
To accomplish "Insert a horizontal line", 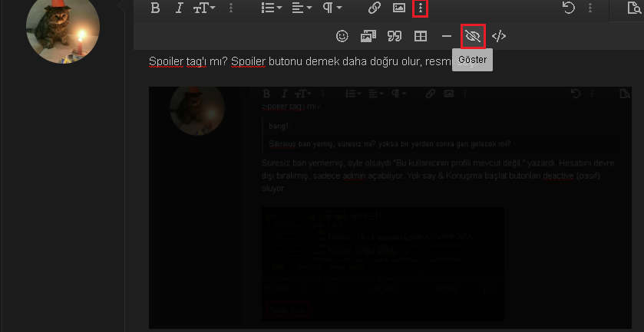I will 447,36.
